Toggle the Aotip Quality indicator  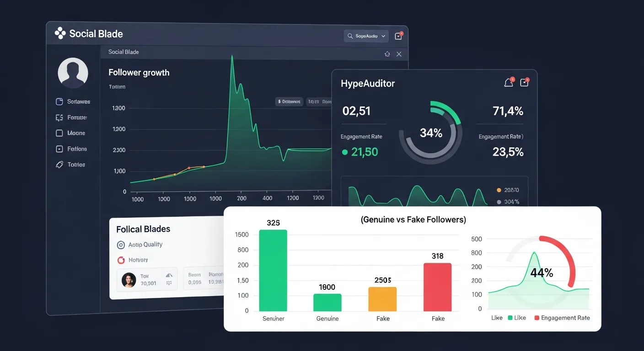[x=120, y=245]
